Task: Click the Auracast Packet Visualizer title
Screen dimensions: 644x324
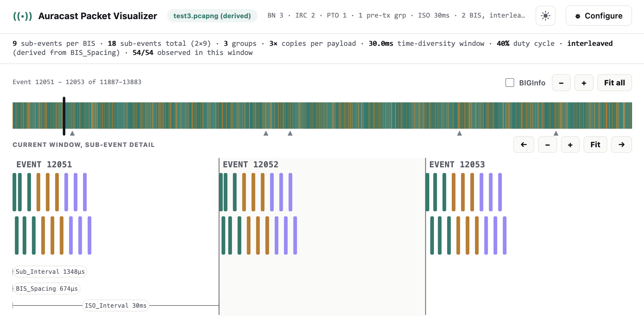Action: click(x=98, y=16)
